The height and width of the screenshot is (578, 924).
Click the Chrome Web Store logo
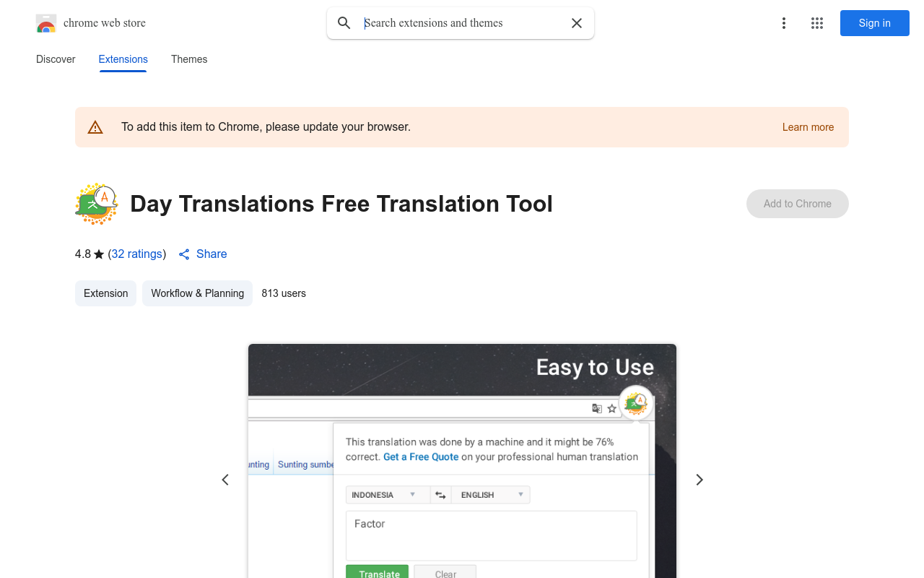click(46, 23)
